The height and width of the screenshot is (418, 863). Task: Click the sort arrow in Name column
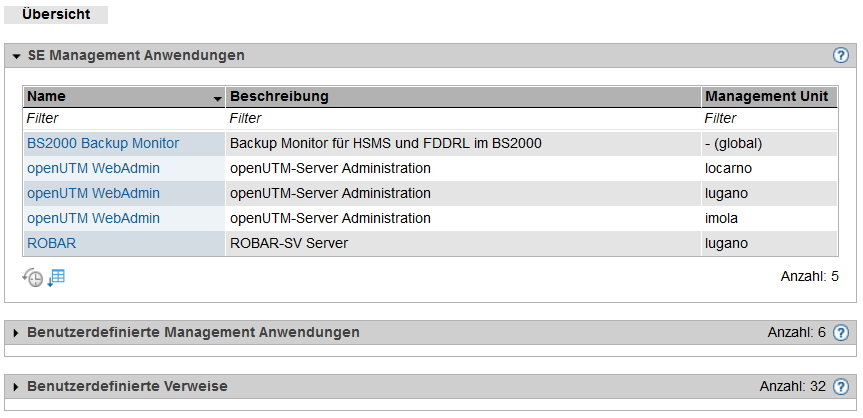pyautogui.click(x=217, y=99)
